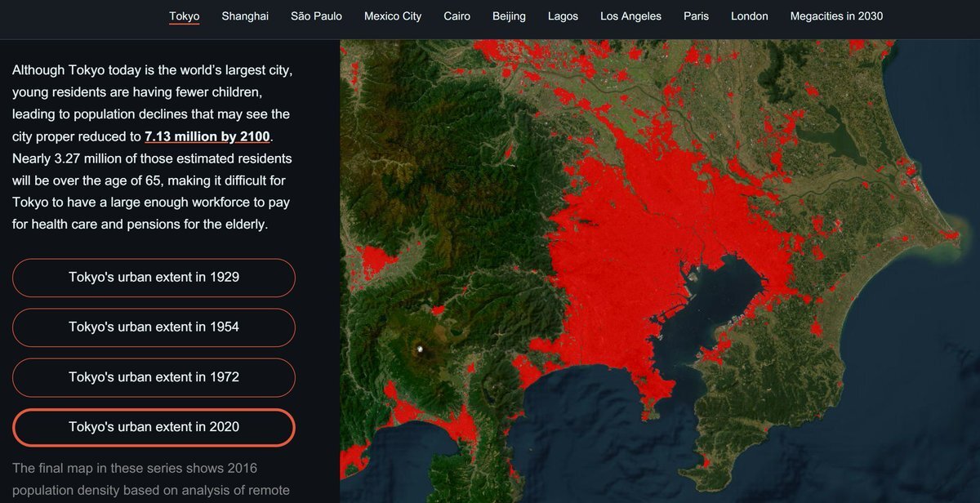Image resolution: width=980 pixels, height=503 pixels.
Task: Go to the Mexico City tab
Action: 393,16
